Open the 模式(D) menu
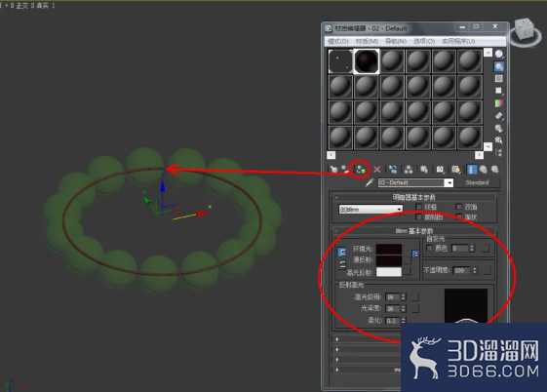The width and height of the screenshot is (547, 392). click(337, 41)
